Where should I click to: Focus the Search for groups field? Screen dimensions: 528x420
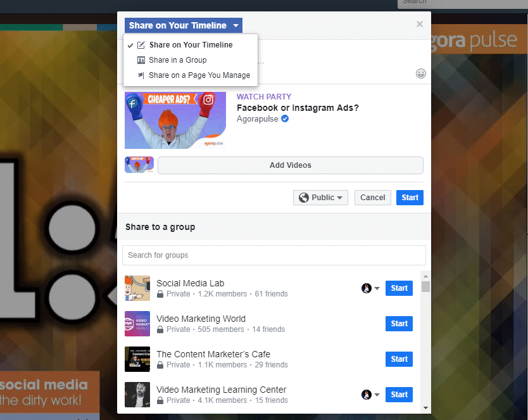pos(274,255)
